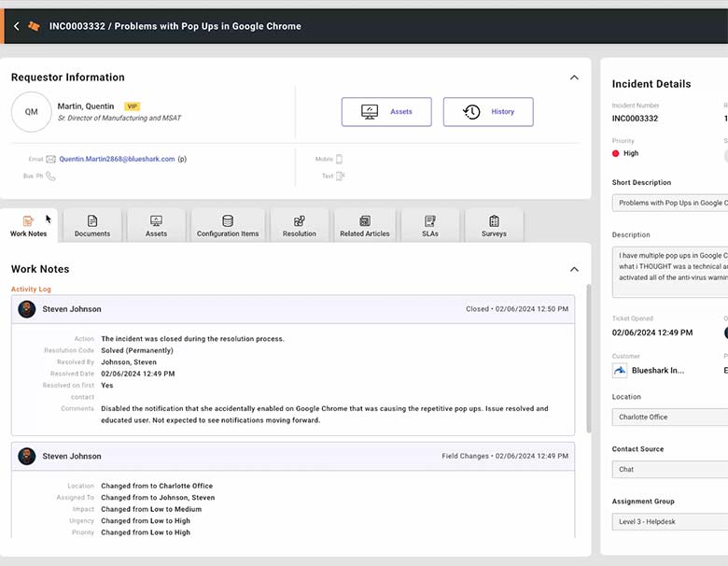Go back using the header arrow
The width and height of the screenshot is (728, 566).
coord(17,26)
